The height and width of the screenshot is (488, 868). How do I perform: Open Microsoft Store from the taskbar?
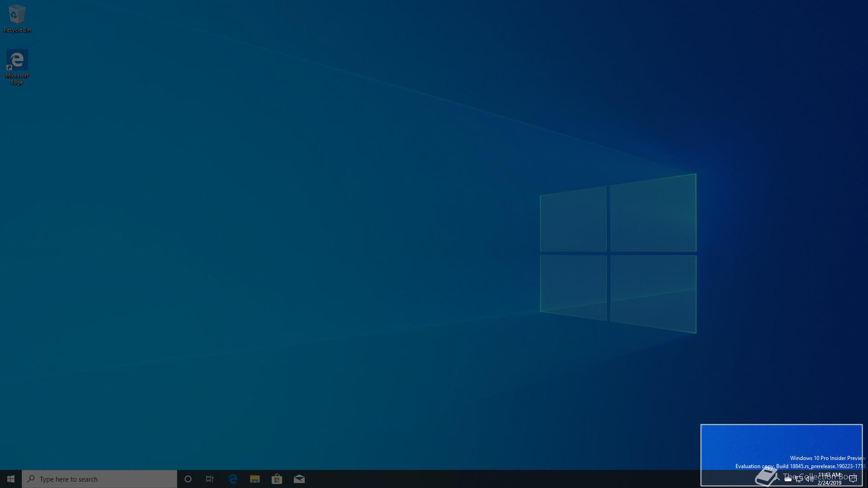click(x=277, y=479)
